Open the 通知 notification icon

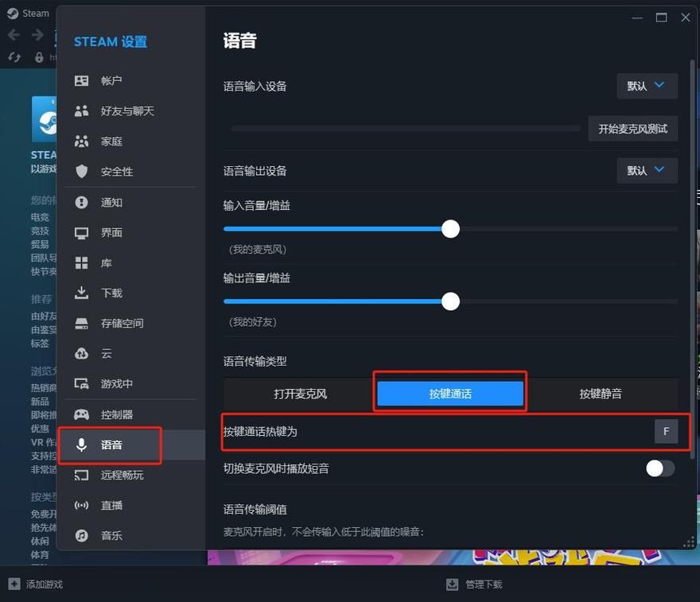tap(81, 202)
